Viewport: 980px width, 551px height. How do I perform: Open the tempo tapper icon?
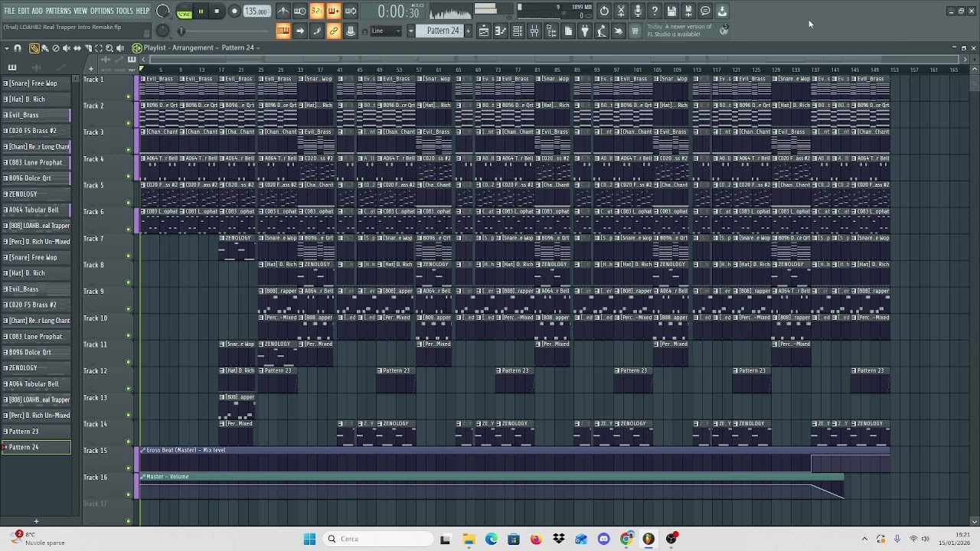[x=602, y=31]
